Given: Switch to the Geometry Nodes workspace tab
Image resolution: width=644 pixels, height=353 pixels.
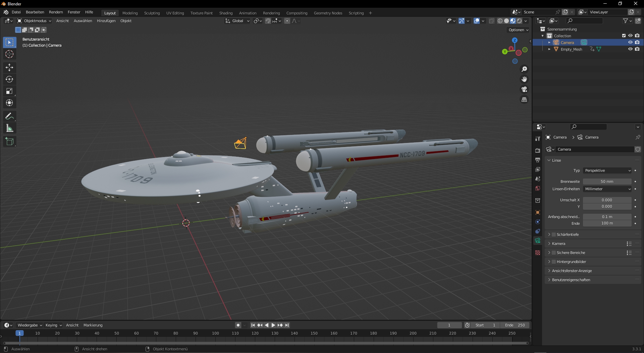Looking at the screenshot, I should click(x=328, y=13).
